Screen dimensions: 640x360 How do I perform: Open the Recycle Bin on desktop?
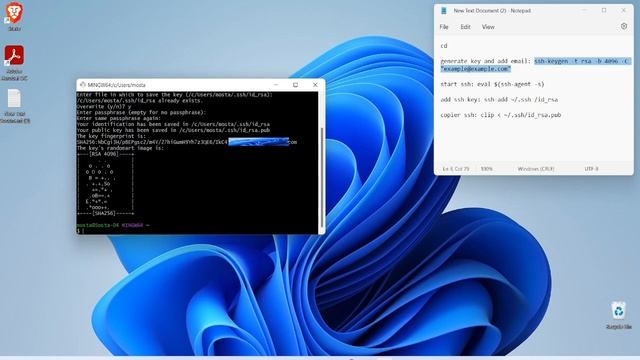(618, 315)
